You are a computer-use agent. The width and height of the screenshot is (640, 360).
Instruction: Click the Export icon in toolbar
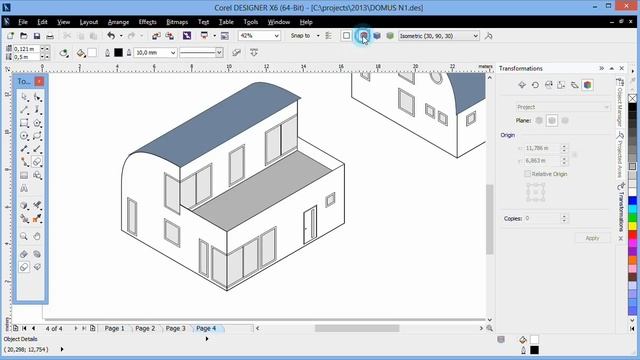(x=170, y=36)
